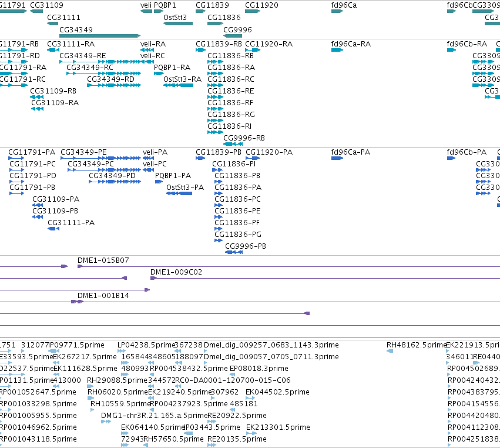
Task: Click protein CG34349-PE
Action: [83, 152]
